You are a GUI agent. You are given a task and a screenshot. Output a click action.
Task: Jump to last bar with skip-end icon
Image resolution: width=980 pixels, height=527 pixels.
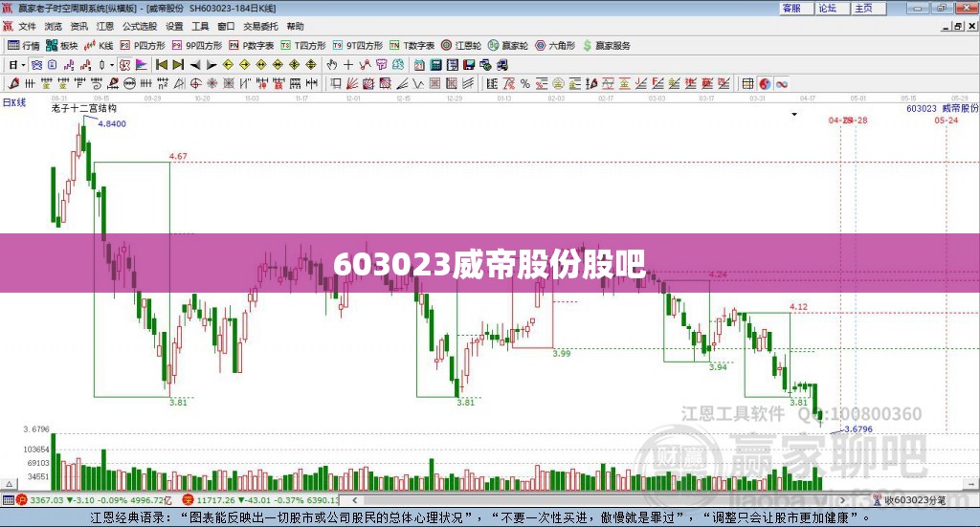click(x=178, y=65)
